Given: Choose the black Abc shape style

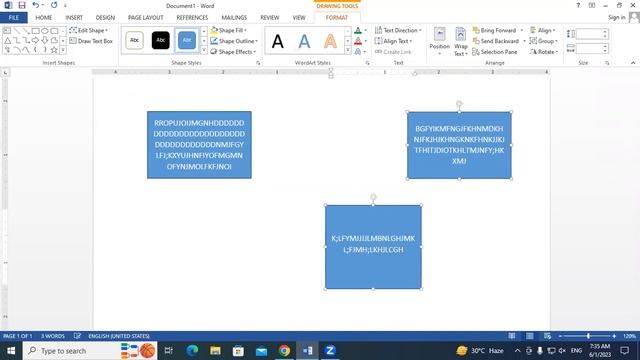Looking at the screenshot, I should (x=161, y=40).
